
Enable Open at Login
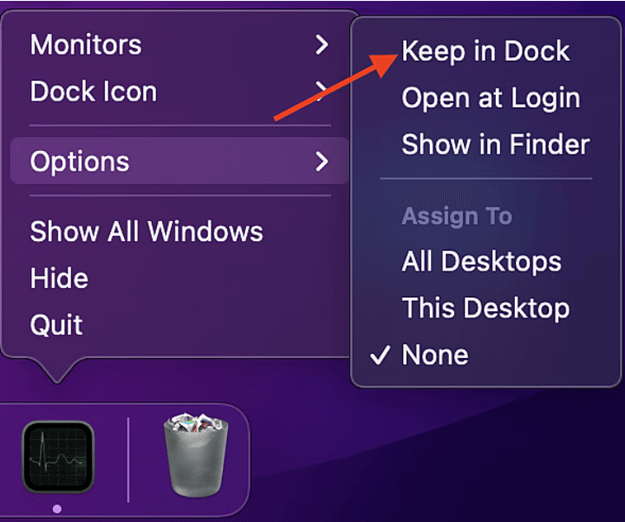[x=490, y=98]
